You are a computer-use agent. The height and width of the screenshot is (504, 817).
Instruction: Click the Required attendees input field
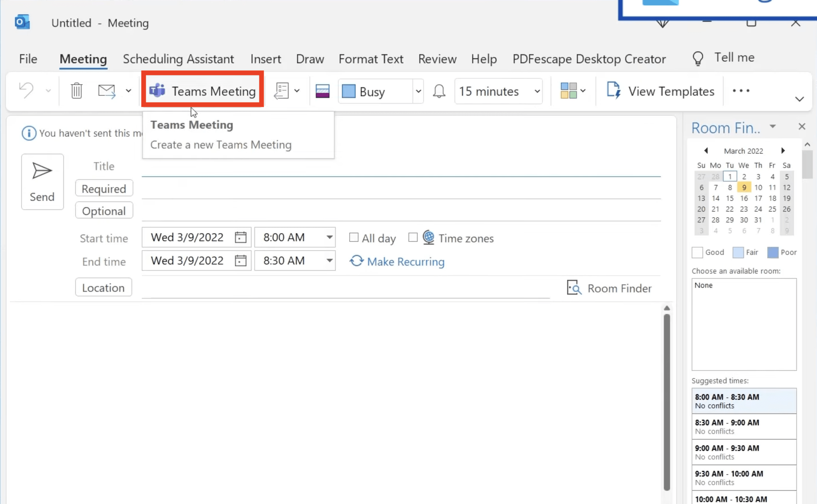coord(401,189)
